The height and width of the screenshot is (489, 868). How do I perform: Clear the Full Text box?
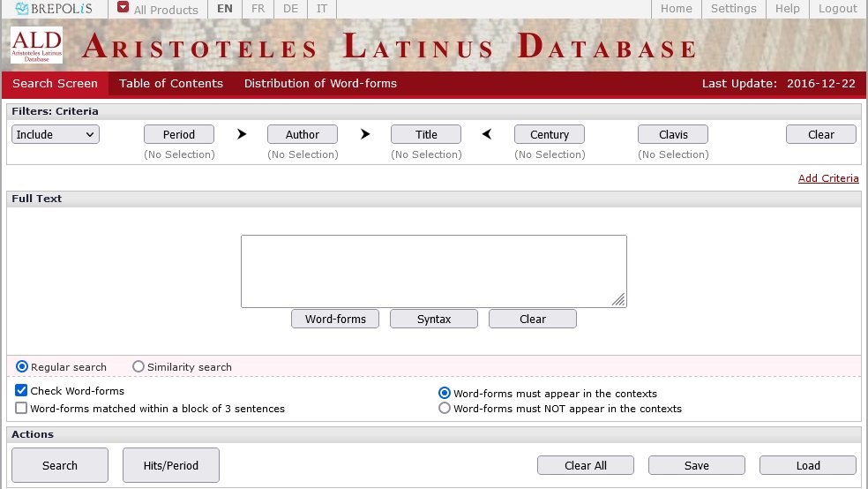tap(532, 319)
